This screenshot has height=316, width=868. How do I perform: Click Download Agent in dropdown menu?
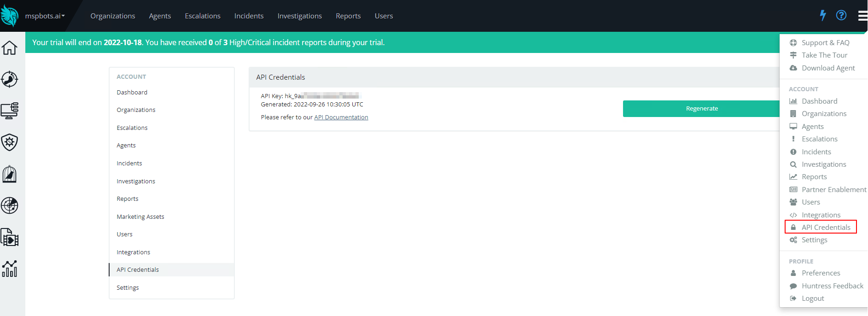point(828,68)
